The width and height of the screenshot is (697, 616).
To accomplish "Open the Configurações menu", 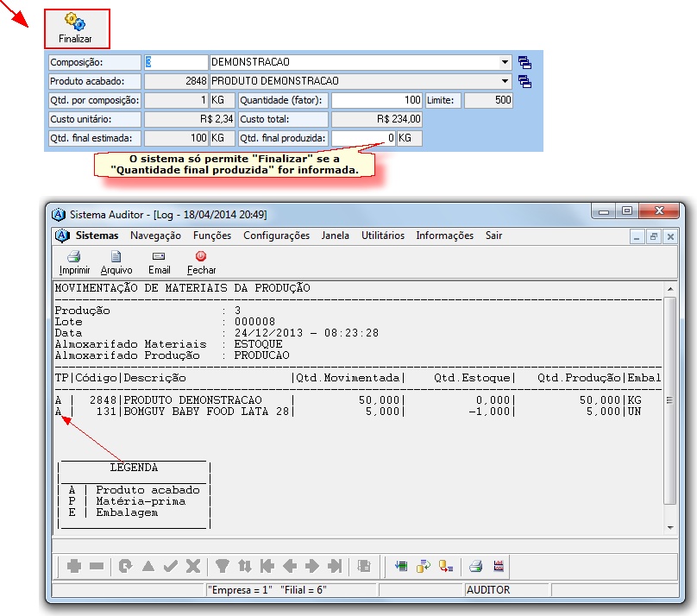I will click(276, 236).
